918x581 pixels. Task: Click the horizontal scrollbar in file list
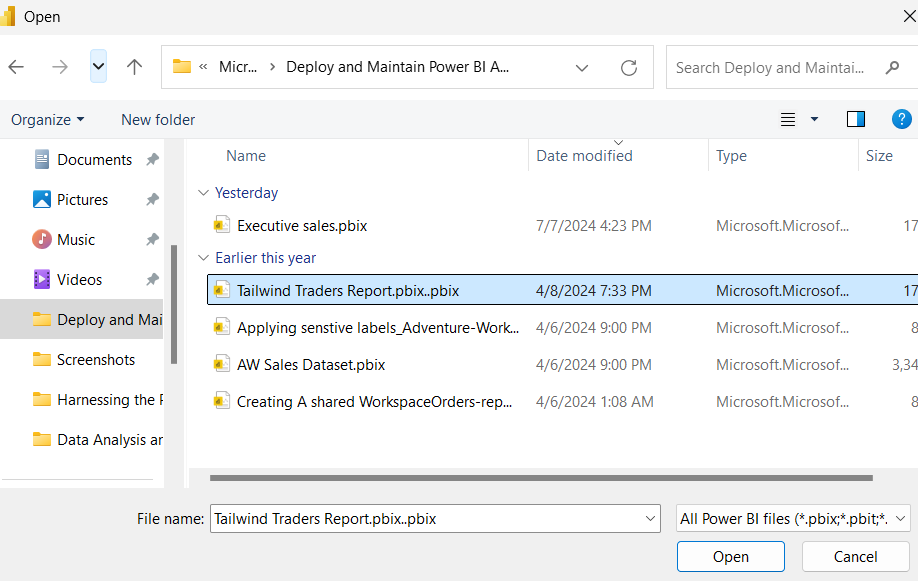coord(540,478)
